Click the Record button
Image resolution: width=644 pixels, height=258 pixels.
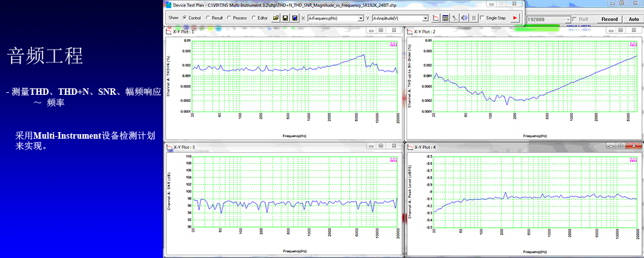tap(609, 19)
